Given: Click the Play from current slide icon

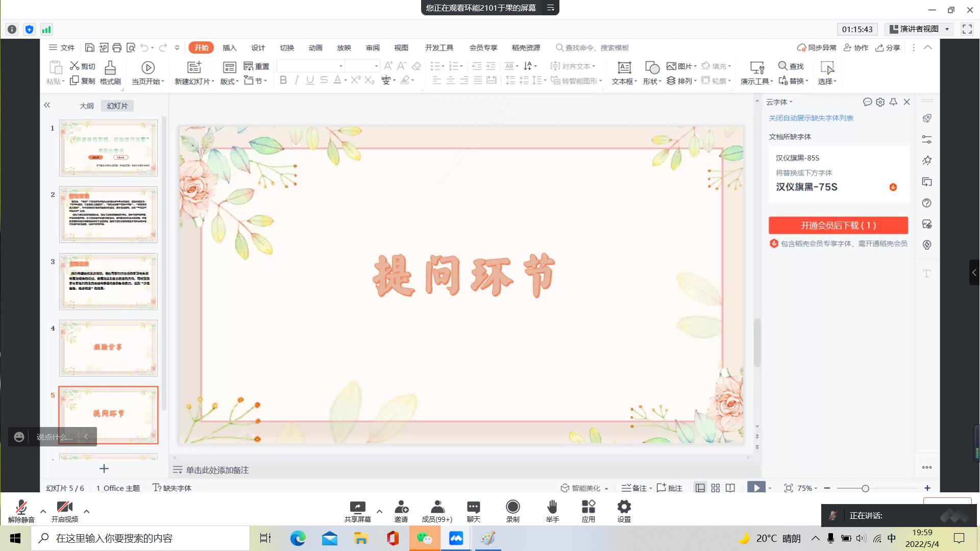Looking at the screenshot, I should pyautogui.click(x=148, y=68).
